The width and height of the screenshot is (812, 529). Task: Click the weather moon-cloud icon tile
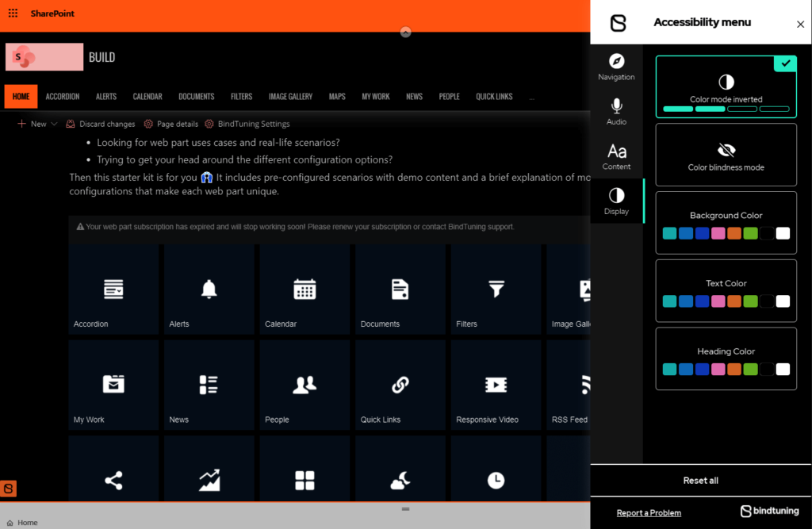pos(400,469)
